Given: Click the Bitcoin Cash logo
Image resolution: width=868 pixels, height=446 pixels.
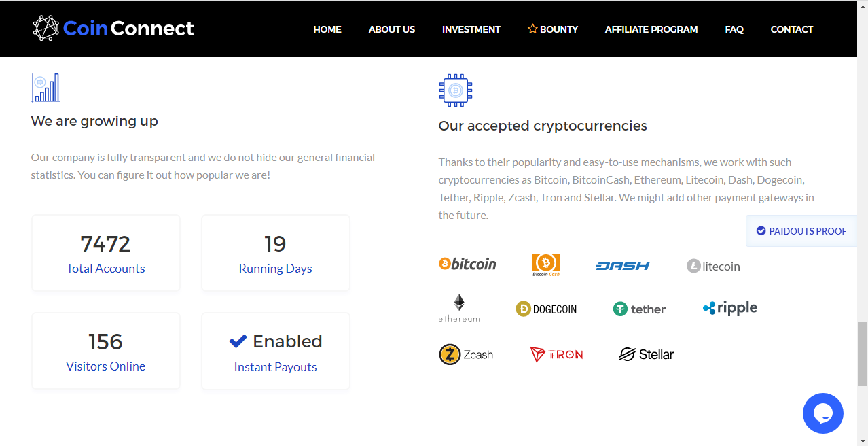Looking at the screenshot, I should pyautogui.click(x=546, y=264).
